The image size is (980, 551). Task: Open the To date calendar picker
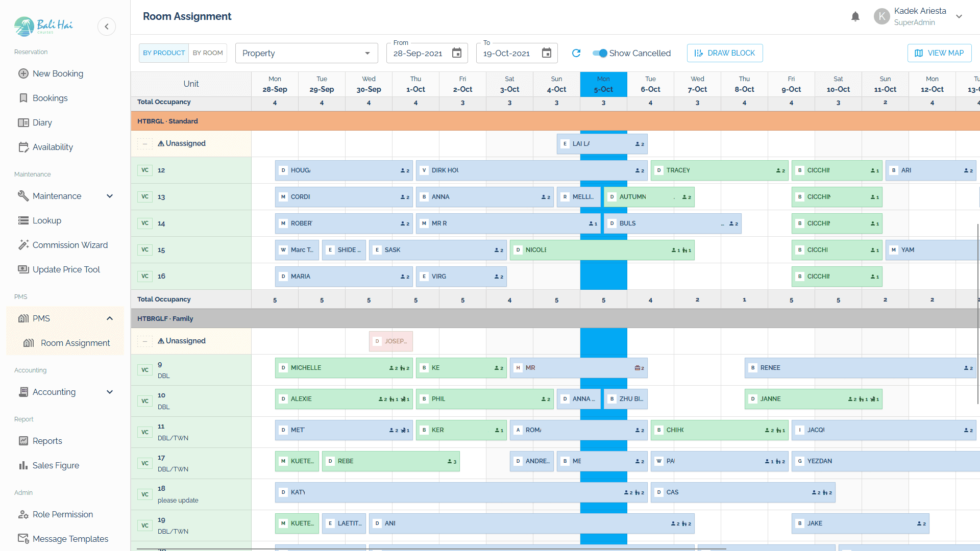pyautogui.click(x=547, y=53)
